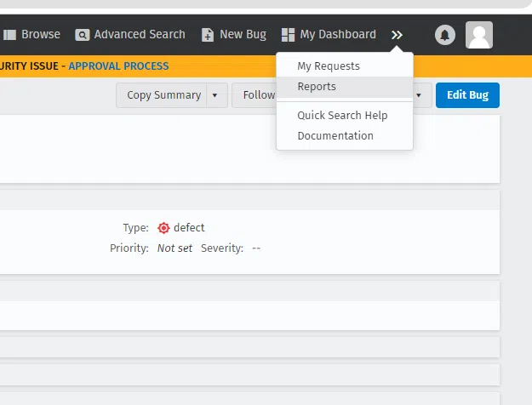This screenshot has height=405, width=532.
Task: Collapse the double-chevron overflow menu
Action: pyautogui.click(x=397, y=35)
